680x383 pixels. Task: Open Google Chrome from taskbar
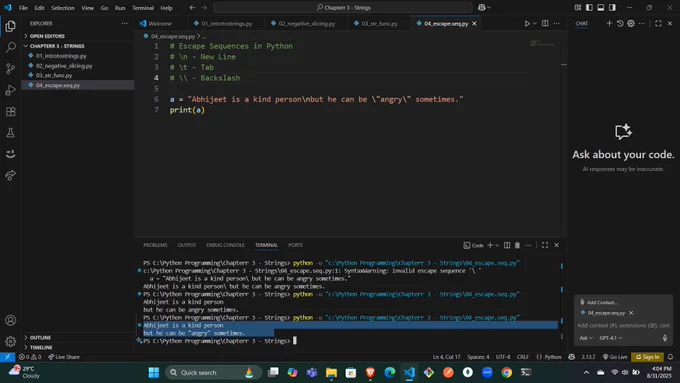[507, 372]
